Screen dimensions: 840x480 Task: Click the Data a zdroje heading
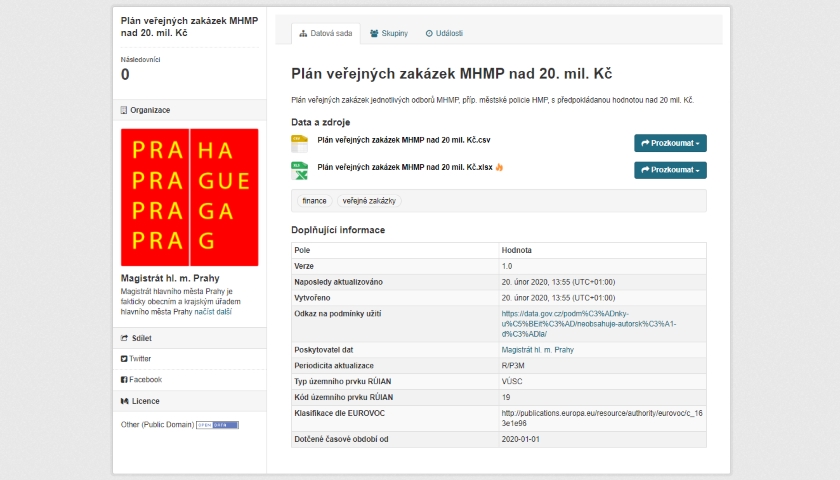point(320,122)
